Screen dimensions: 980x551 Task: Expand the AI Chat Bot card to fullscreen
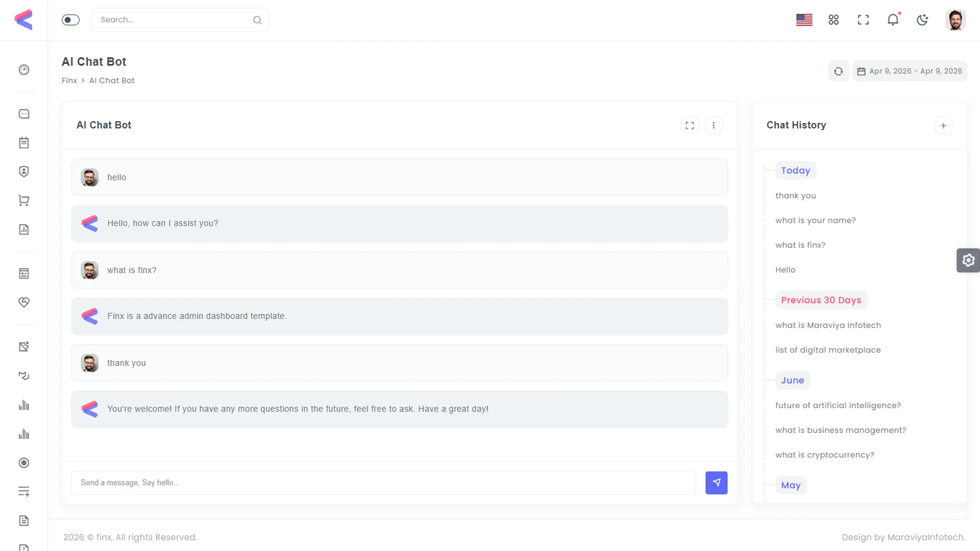[x=690, y=126]
